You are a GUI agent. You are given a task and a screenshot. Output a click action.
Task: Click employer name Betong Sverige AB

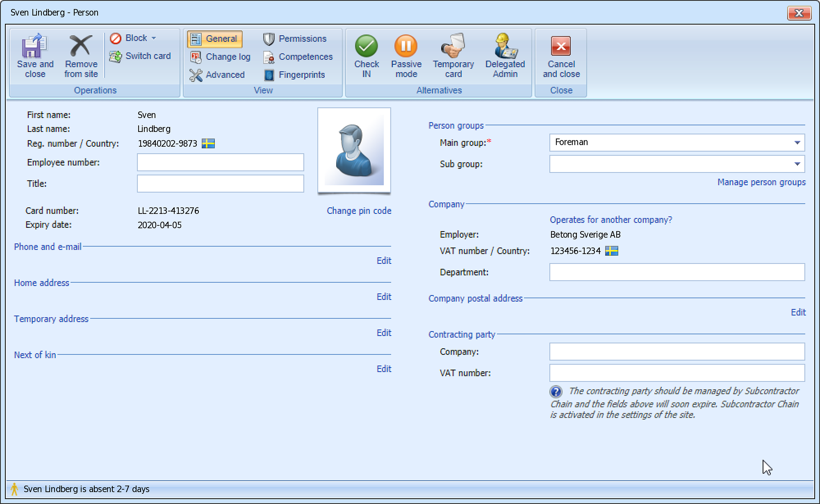click(585, 234)
